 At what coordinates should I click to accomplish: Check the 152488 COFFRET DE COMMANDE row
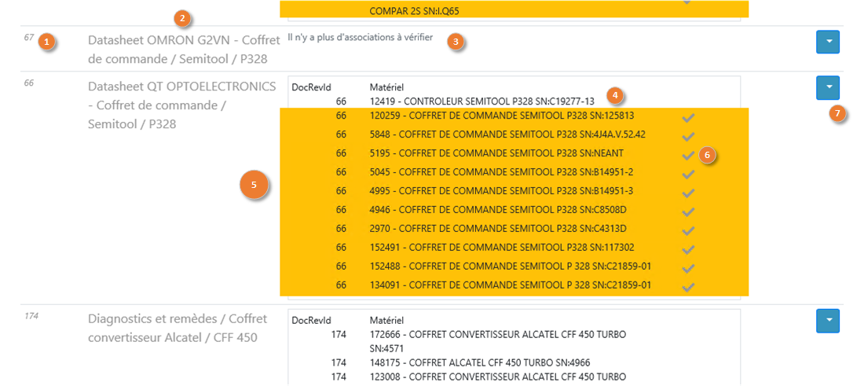(688, 269)
